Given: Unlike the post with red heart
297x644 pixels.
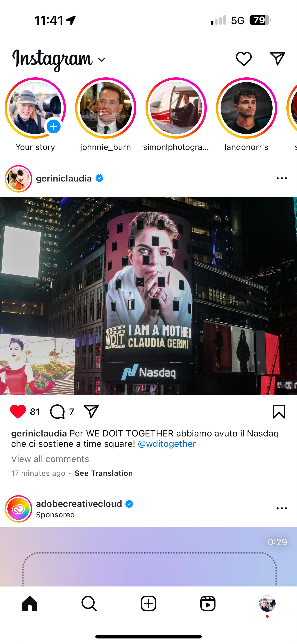Looking at the screenshot, I should [18, 412].
